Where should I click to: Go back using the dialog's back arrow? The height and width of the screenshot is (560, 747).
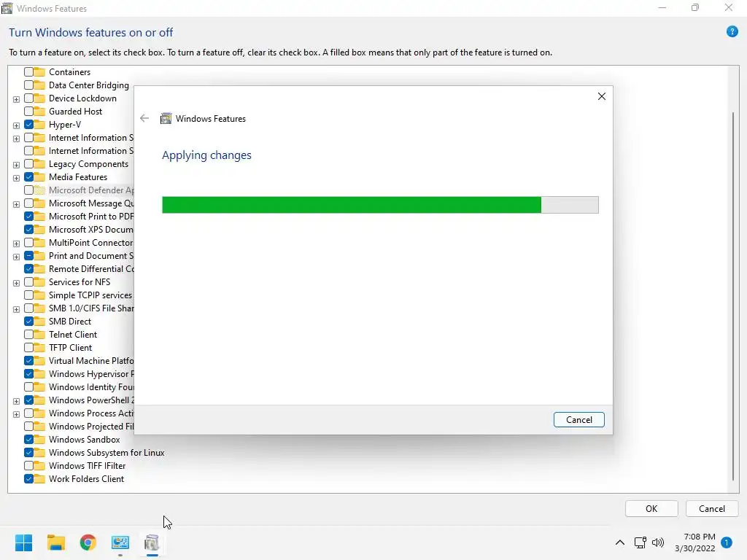144,119
